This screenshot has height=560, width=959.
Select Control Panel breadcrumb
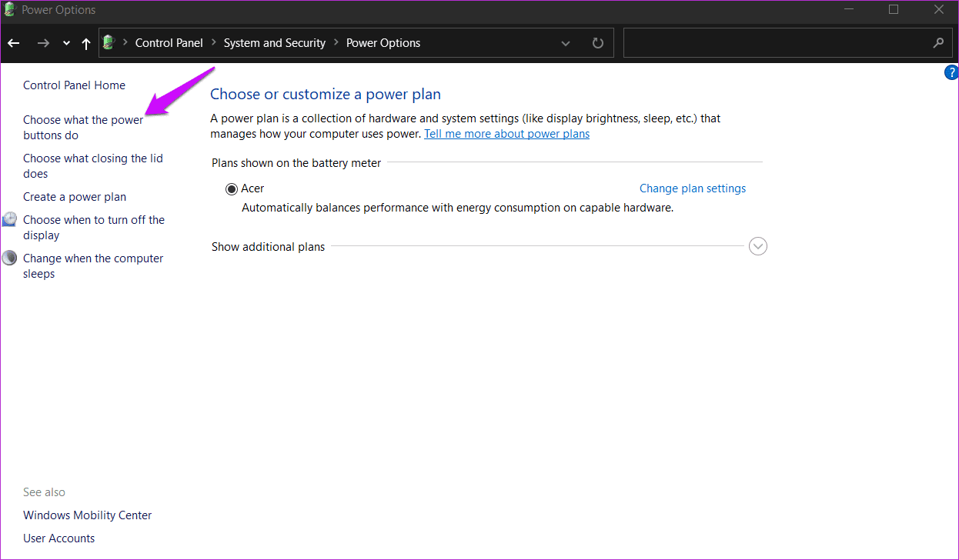click(169, 43)
